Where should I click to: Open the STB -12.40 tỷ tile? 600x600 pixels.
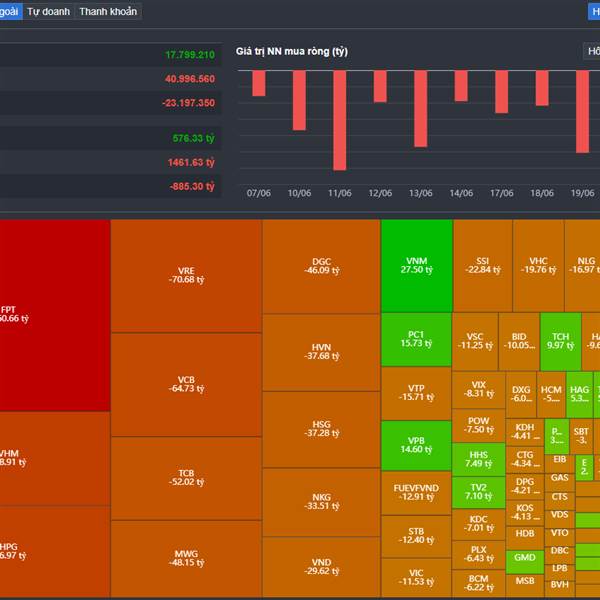pos(416,536)
